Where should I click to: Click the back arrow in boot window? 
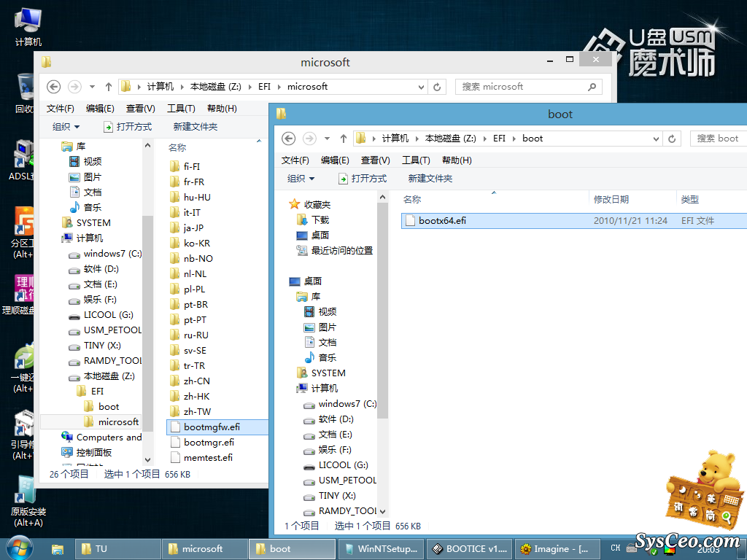click(289, 139)
